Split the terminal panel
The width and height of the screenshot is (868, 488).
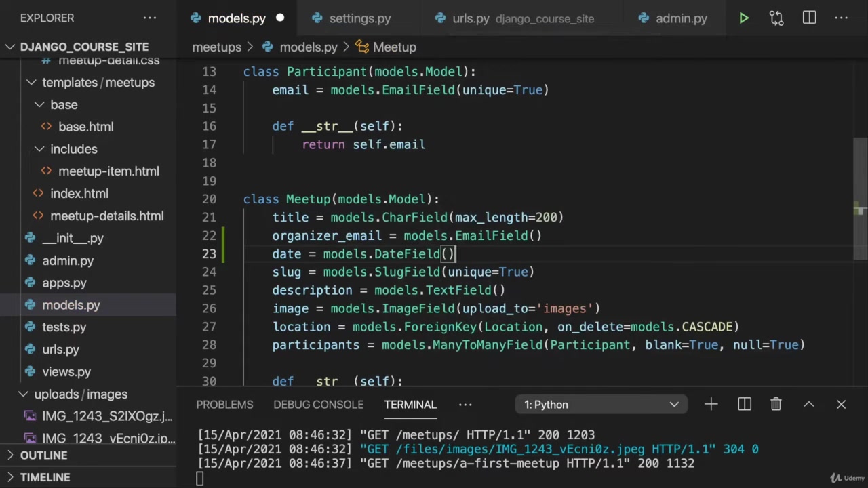click(x=745, y=405)
